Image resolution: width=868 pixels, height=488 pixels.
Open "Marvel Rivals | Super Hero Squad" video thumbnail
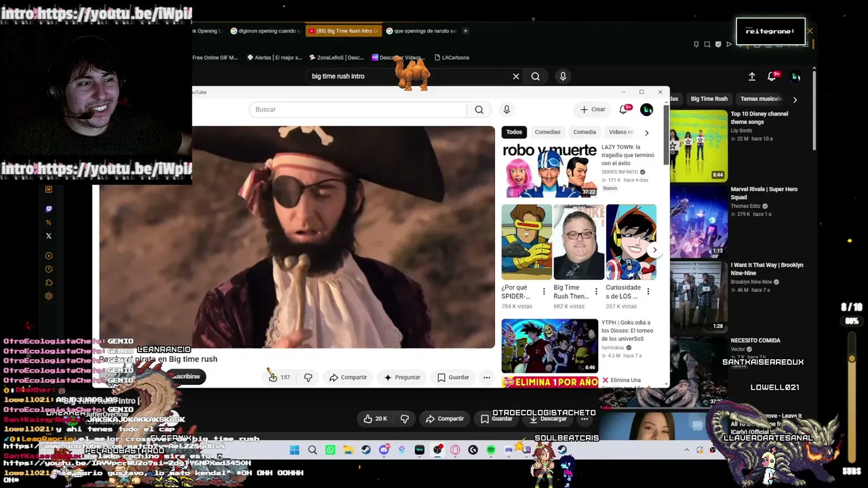point(698,222)
